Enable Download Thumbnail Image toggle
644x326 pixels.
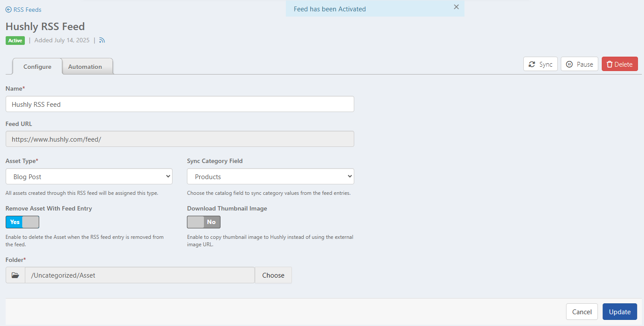click(204, 222)
